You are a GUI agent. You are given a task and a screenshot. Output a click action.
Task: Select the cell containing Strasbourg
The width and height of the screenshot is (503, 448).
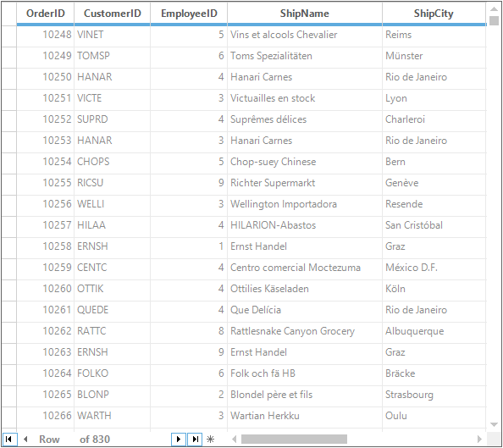click(x=434, y=395)
